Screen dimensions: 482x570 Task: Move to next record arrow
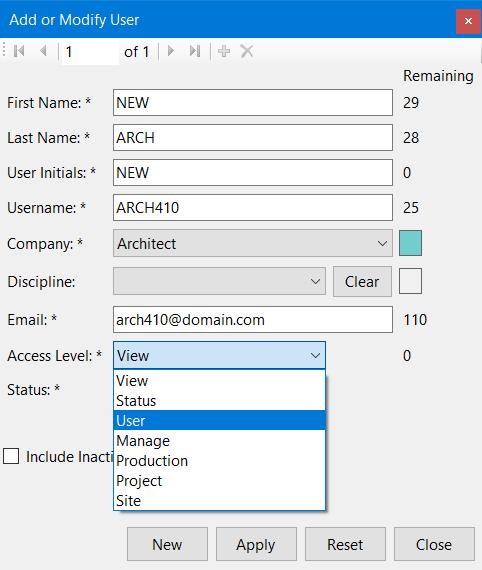[x=170, y=51]
